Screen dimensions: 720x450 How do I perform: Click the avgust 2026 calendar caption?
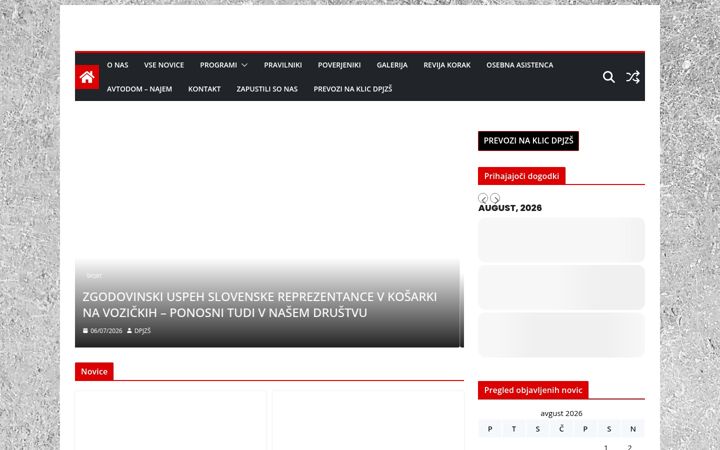click(561, 413)
